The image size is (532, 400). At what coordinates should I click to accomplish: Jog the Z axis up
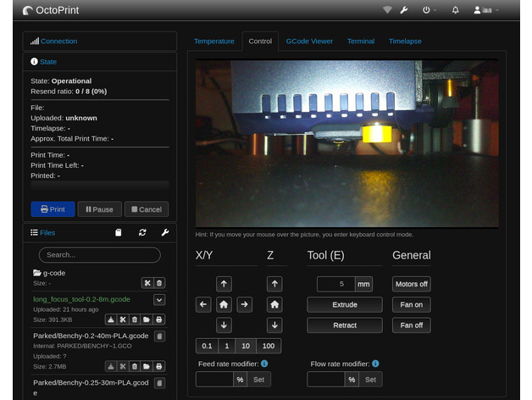point(274,284)
